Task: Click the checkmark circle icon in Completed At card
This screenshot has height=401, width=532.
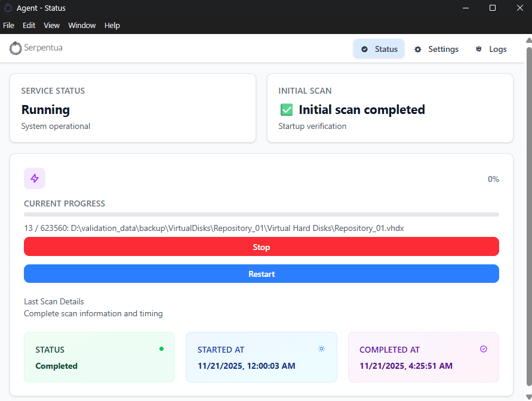Action: (483, 348)
